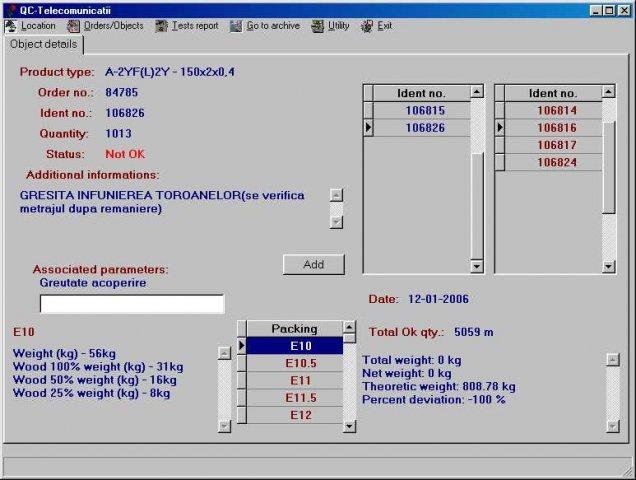The width and height of the screenshot is (636, 480).
Task: Minimize the QC-Telecomunicatii window
Action: click(x=595, y=11)
